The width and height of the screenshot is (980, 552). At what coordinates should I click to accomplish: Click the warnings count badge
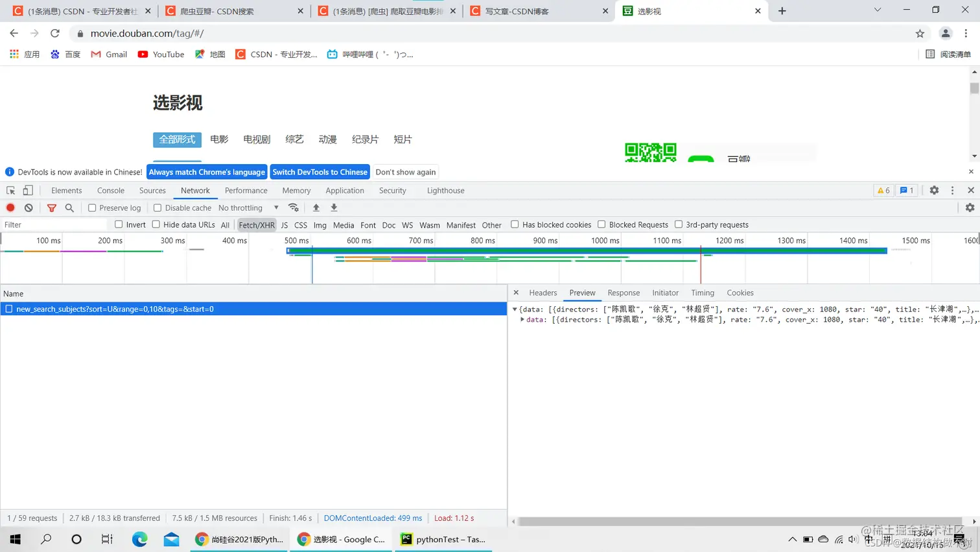883,191
